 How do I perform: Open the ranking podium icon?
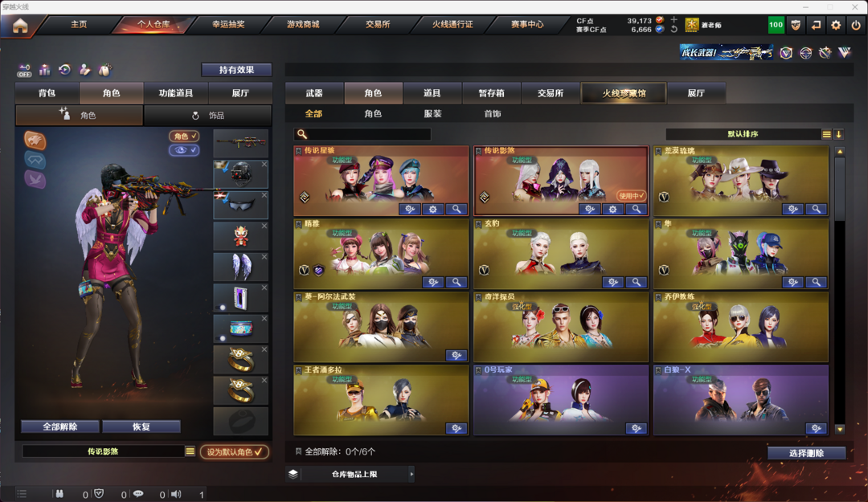pos(44,70)
